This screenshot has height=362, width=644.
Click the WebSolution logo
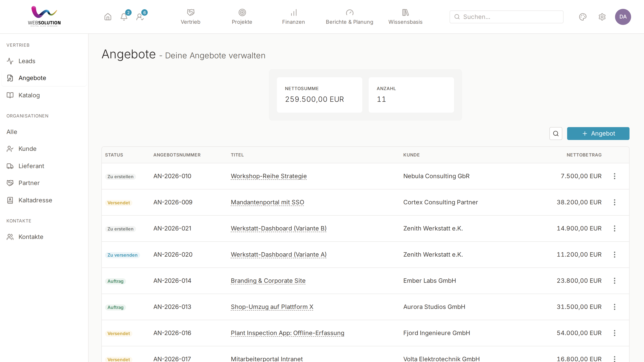[44, 16]
